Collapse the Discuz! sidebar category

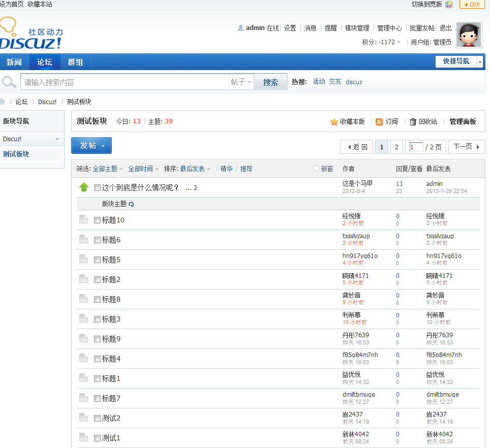pyautogui.click(x=57, y=139)
